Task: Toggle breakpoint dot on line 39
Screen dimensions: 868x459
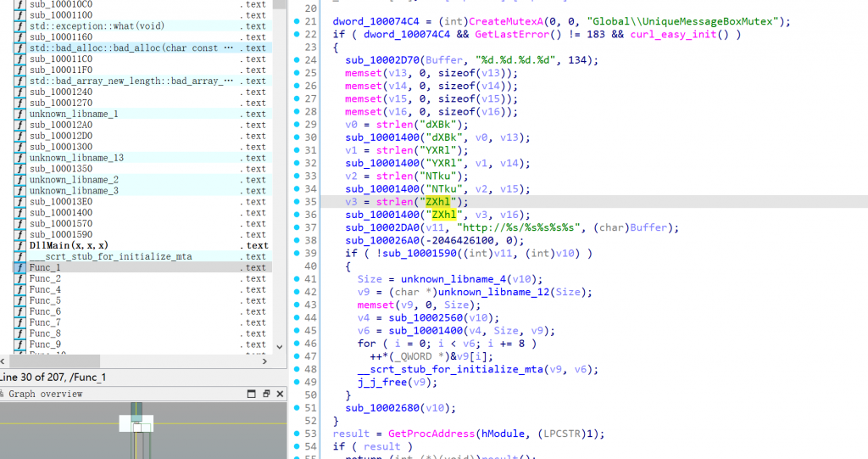Action: pyautogui.click(x=297, y=254)
